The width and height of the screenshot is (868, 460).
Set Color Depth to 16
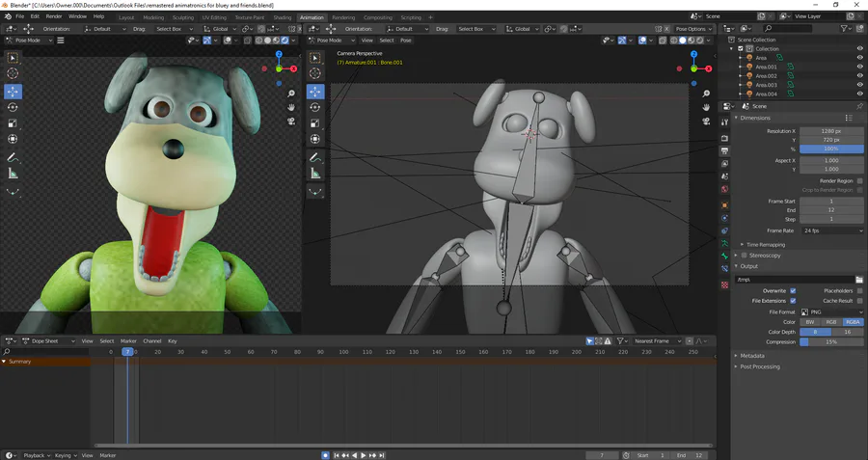tap(848, 332)
